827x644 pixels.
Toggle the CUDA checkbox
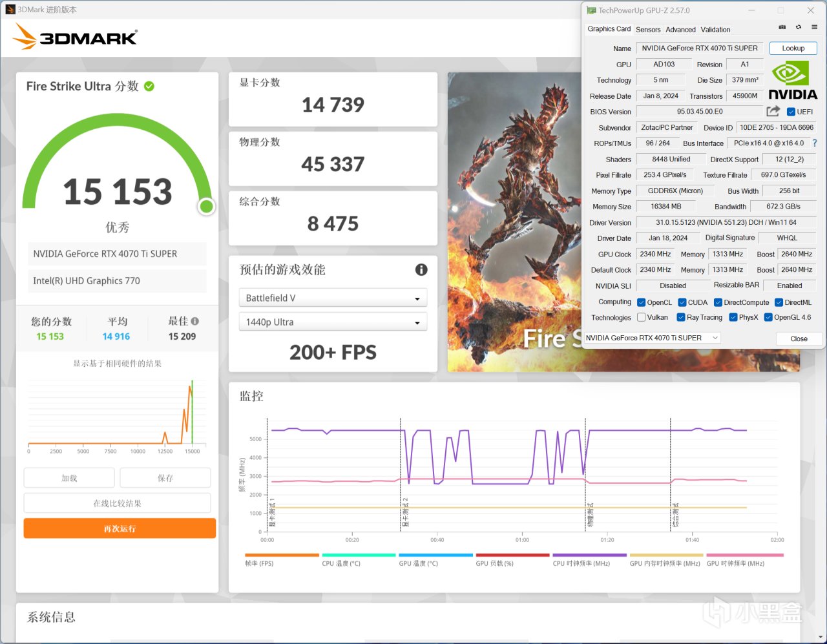point(682,302)
